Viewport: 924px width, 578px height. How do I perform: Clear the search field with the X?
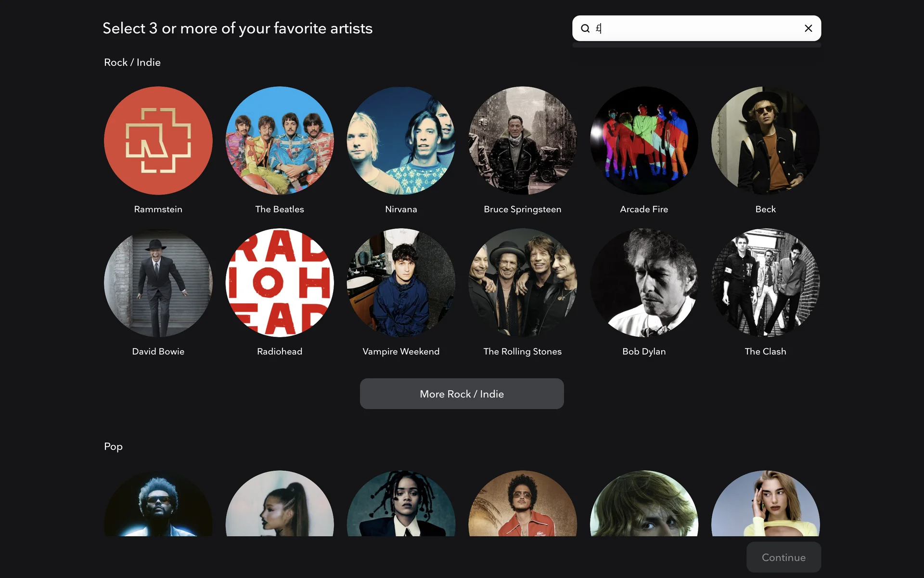tap(808, 28)
